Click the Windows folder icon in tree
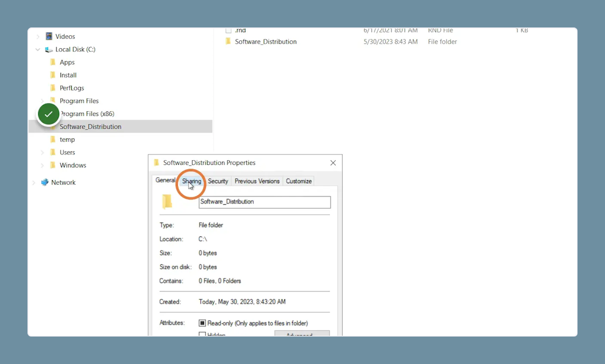605x364 pixels. [x=53, y=165]
